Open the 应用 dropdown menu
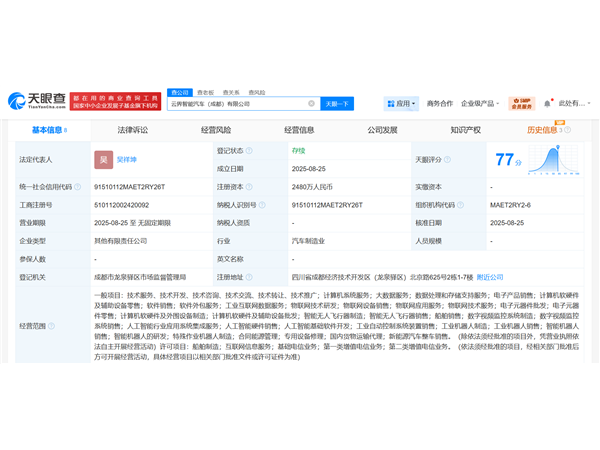Screen dimensions: 600x450 (x=401, y=103)
